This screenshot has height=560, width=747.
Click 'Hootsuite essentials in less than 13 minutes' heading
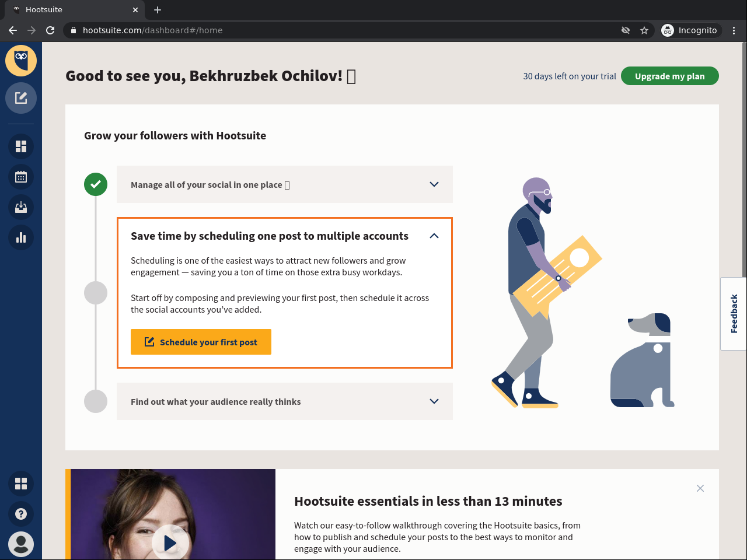point(428,501)
